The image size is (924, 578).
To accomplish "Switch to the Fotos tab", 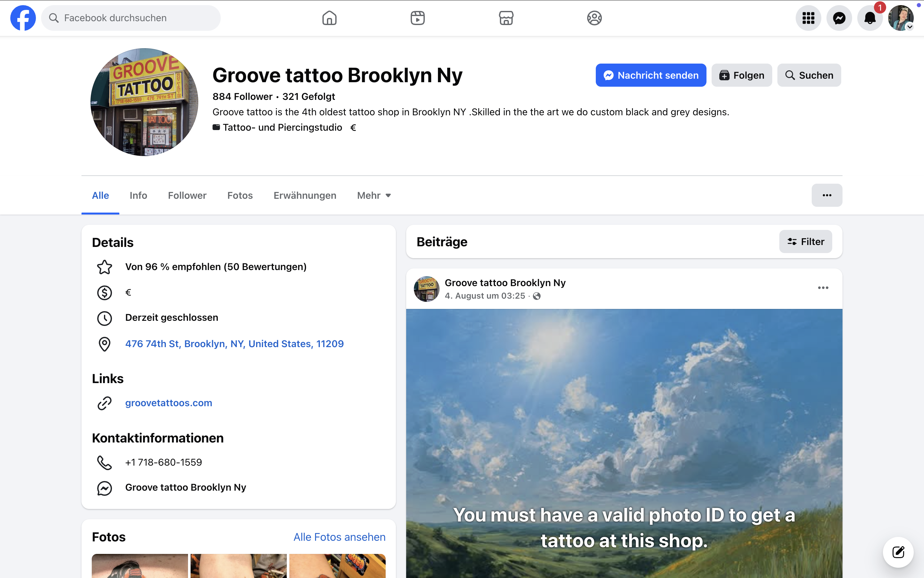I will (240, 195).
